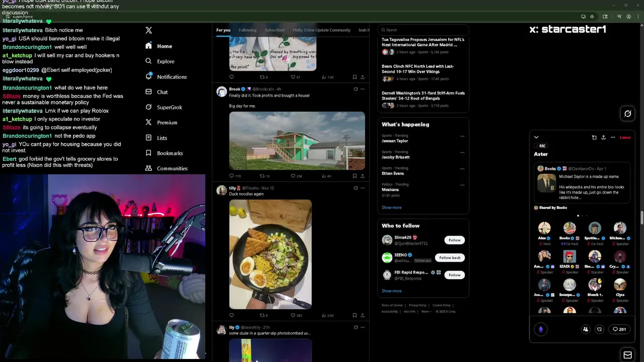The image size is (644, 362).
Task: Open Notifications in the sidebar
Action: [166, 76]
